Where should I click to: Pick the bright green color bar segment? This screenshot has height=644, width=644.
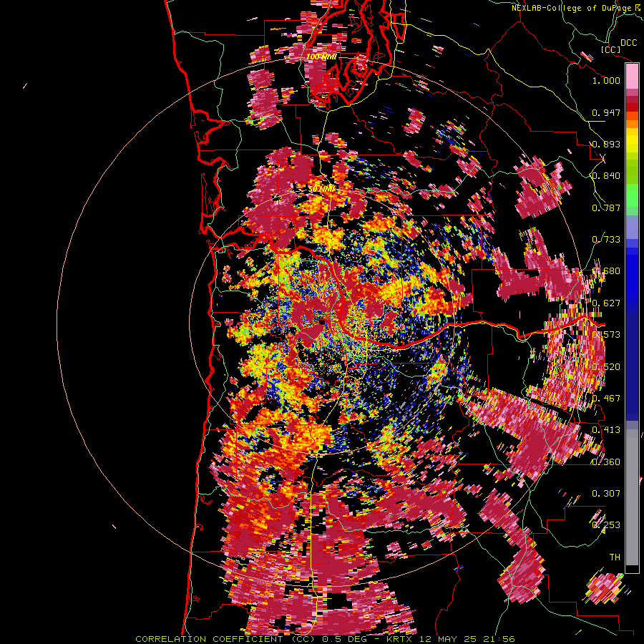(632, 195)
